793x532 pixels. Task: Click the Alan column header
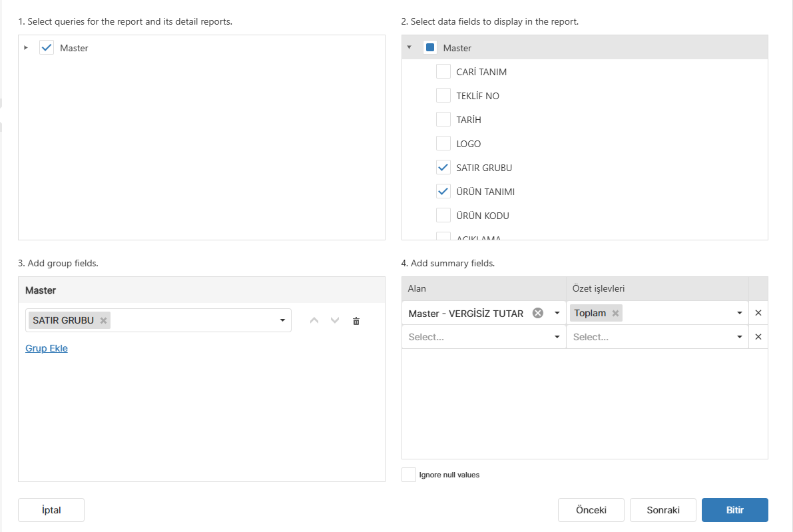point(484,289)
